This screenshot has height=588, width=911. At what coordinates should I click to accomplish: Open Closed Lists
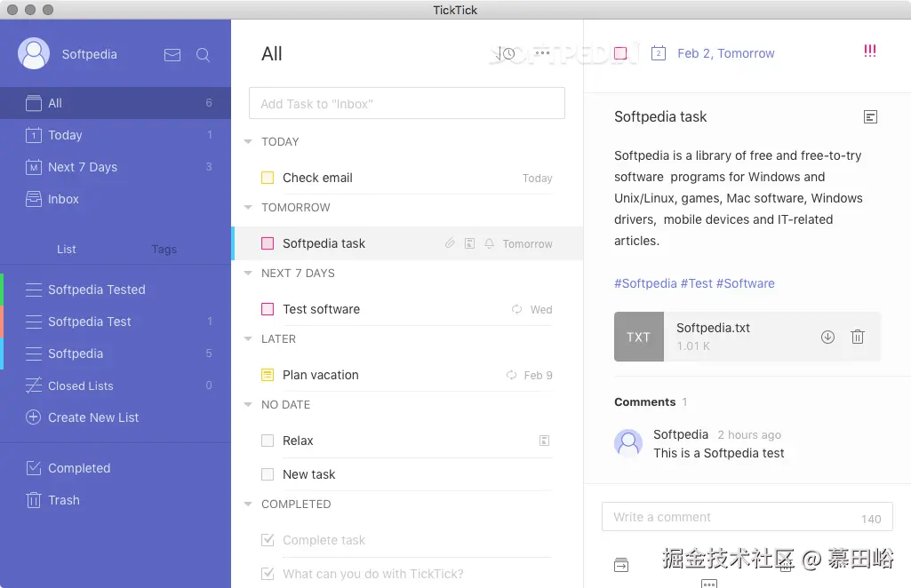point(116,385)
